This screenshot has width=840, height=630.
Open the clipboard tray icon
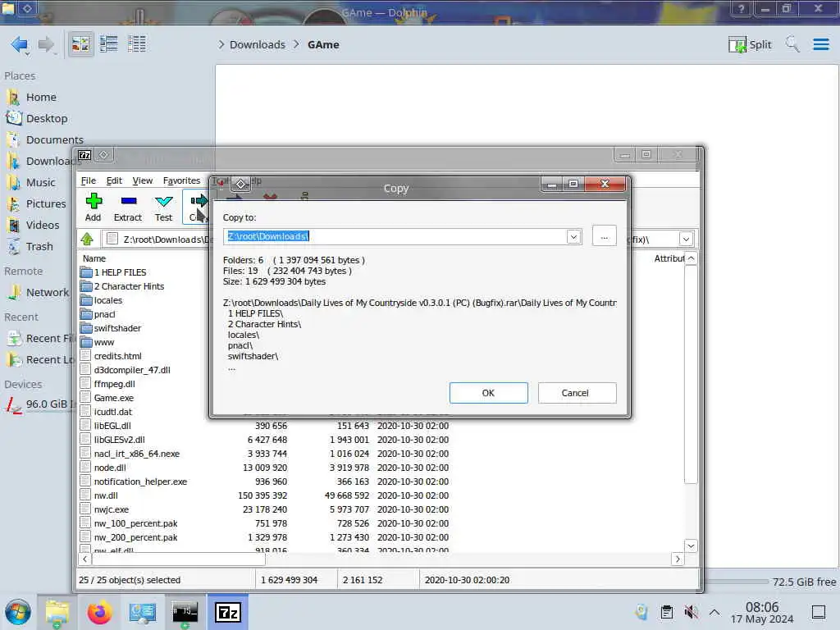[x=667, y=612]
